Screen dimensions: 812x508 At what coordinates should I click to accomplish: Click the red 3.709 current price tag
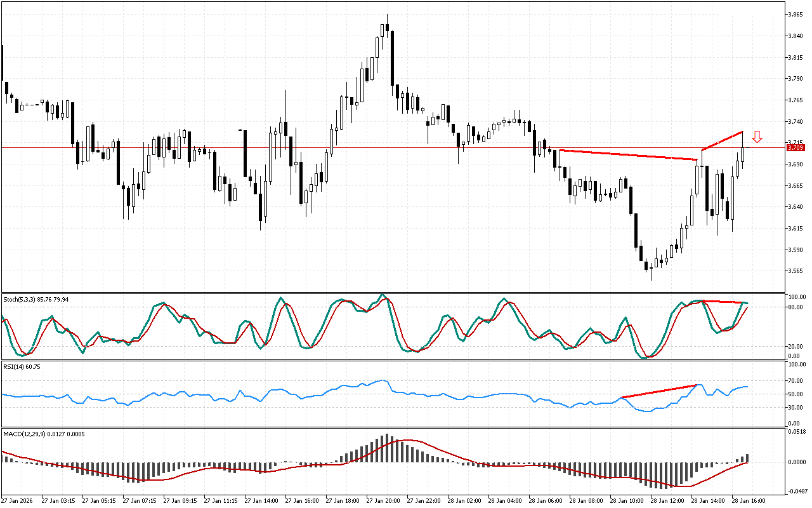coord(796,148)
